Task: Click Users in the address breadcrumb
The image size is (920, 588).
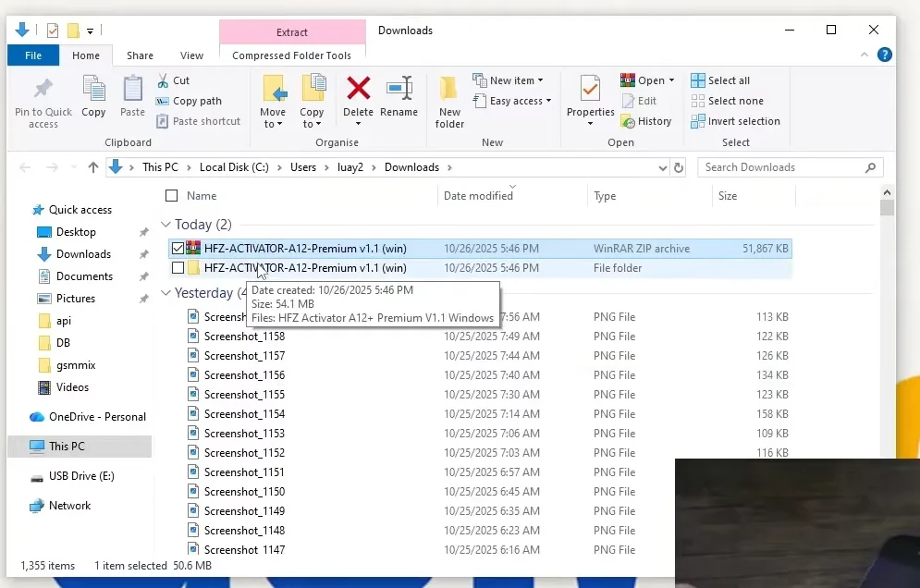Action: [302, 167]
